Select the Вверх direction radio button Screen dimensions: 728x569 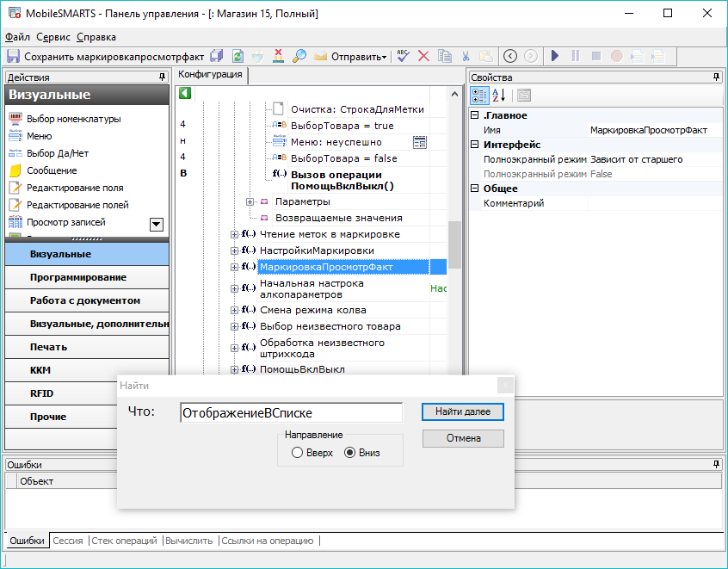[x=297, y=453]
